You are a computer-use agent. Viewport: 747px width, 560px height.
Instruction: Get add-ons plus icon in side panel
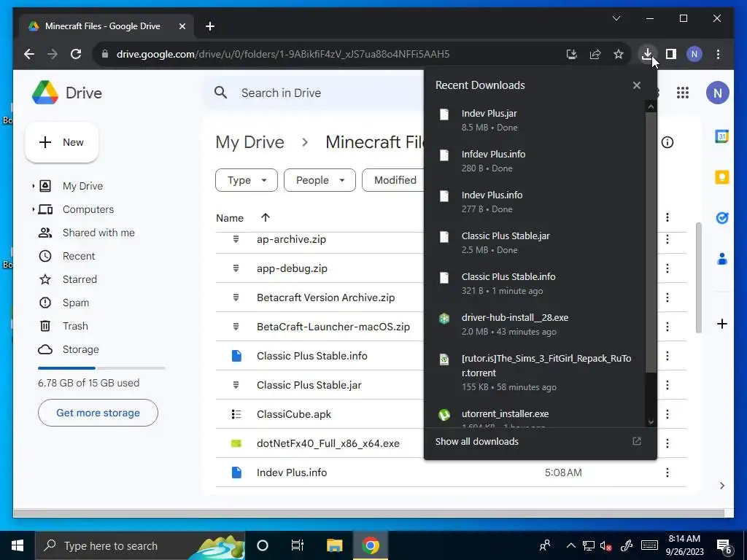(x=721, y=324)
